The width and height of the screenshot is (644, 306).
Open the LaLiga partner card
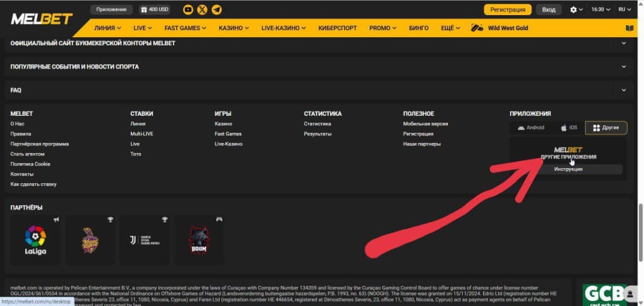point(35,240)
